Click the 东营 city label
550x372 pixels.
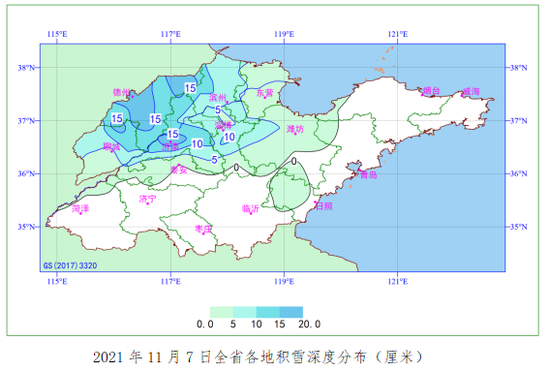[x=265, y=93]
